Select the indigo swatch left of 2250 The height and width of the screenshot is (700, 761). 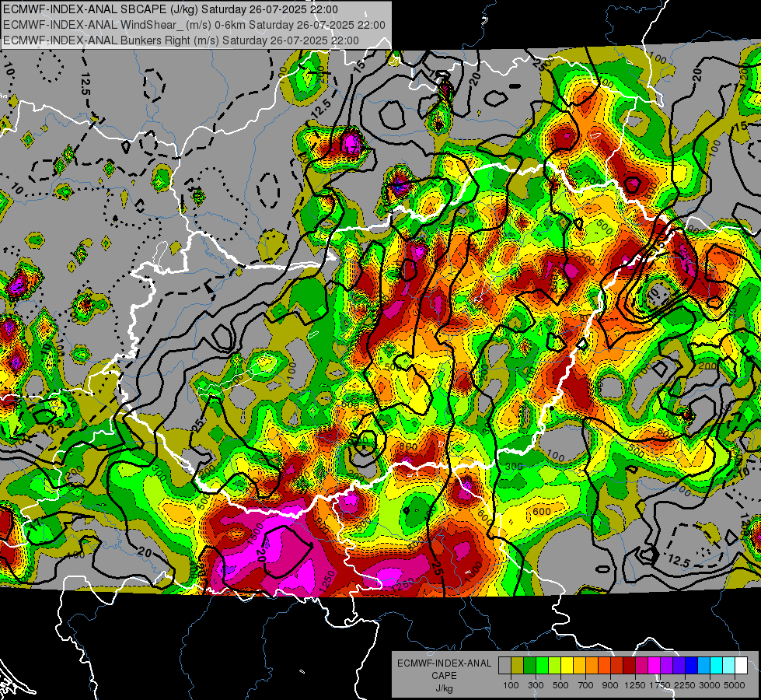coord(679,665)
